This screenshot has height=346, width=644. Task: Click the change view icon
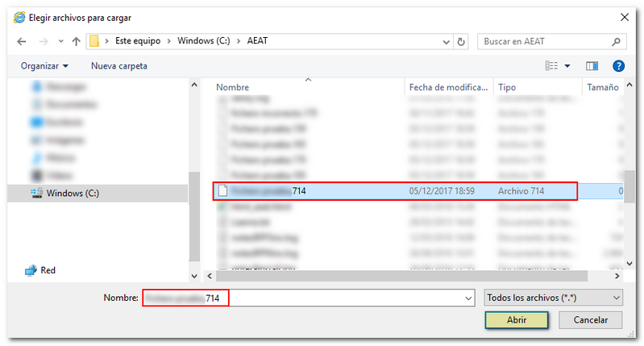click(x=552, y=66)
